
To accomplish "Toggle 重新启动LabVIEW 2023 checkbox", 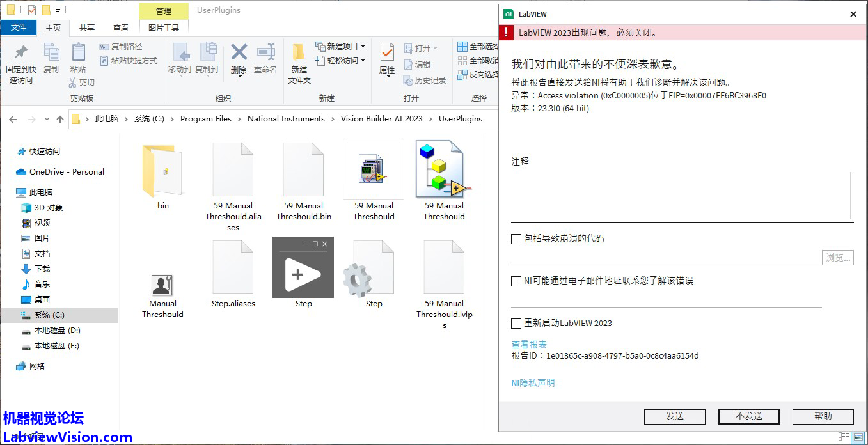I will (x=516, y=324).
